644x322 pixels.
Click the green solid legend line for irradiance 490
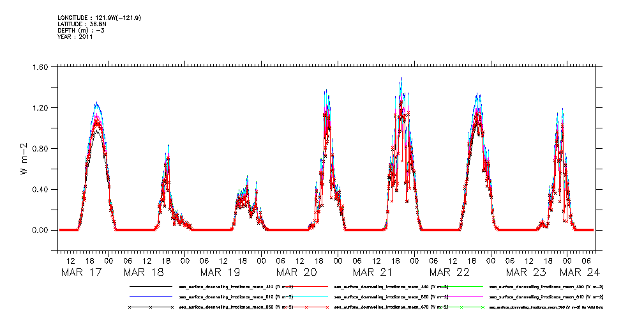coord(461,286)
